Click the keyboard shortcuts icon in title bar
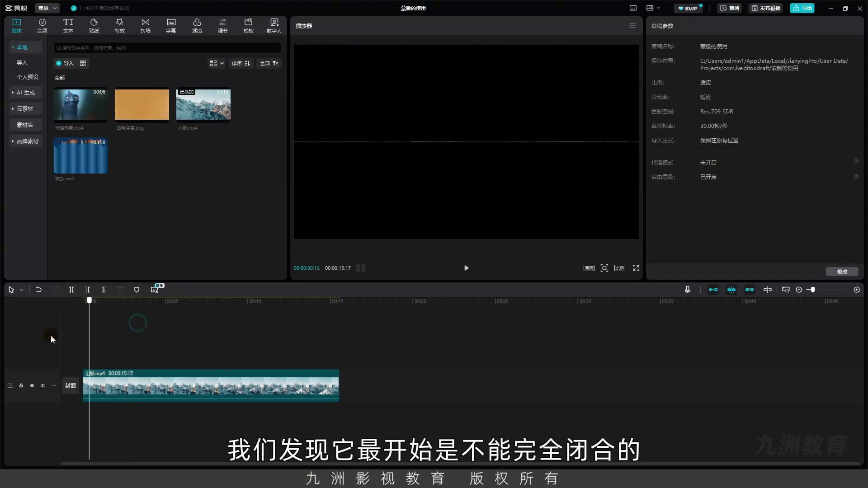This screenshot has width=868, height=488. [633, 8]
